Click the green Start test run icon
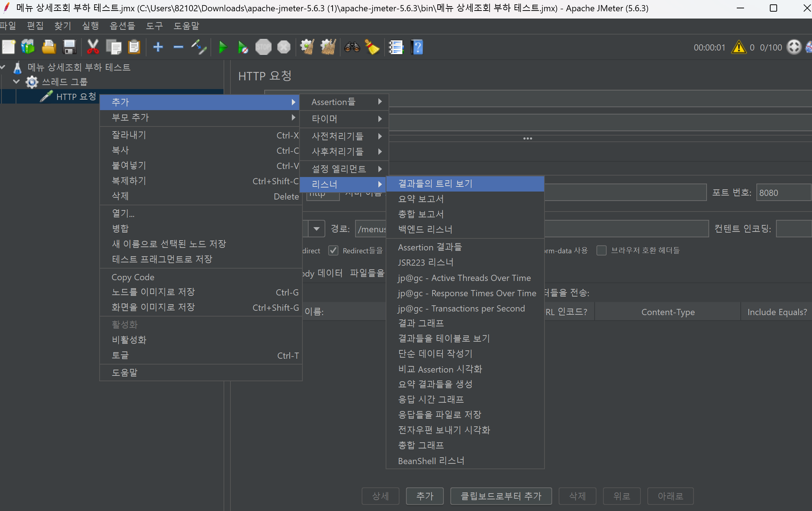Viewport: 812px width, 511px height. coord(222,47)
